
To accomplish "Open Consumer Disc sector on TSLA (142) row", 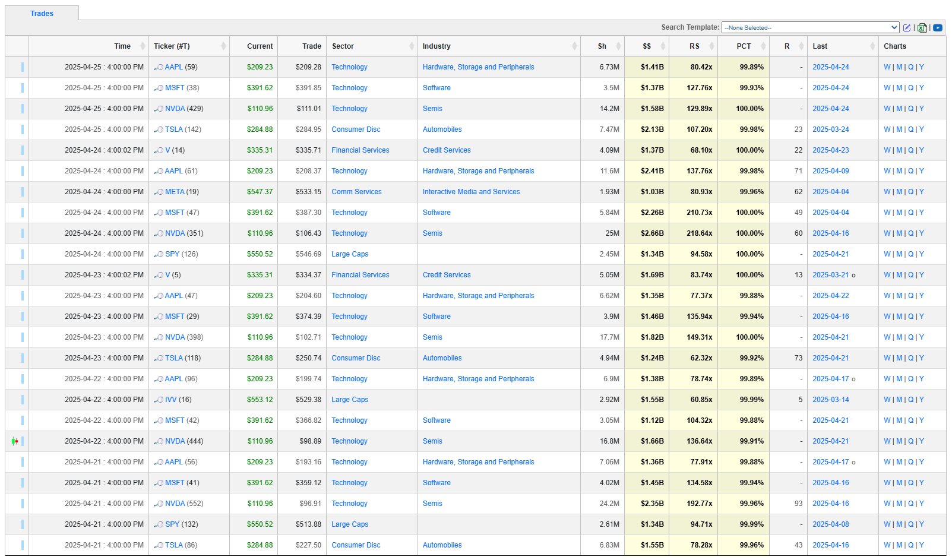I will [x=356, y=129].
